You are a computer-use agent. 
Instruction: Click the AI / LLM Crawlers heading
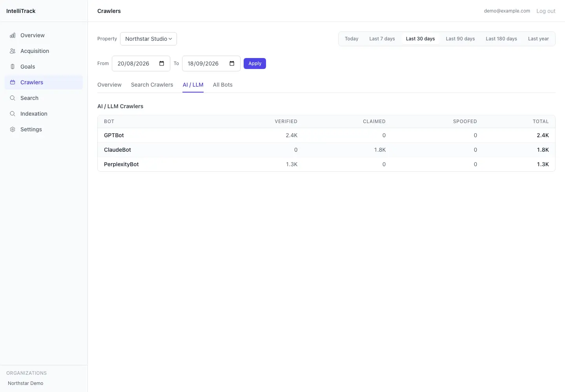click(120, 106)
